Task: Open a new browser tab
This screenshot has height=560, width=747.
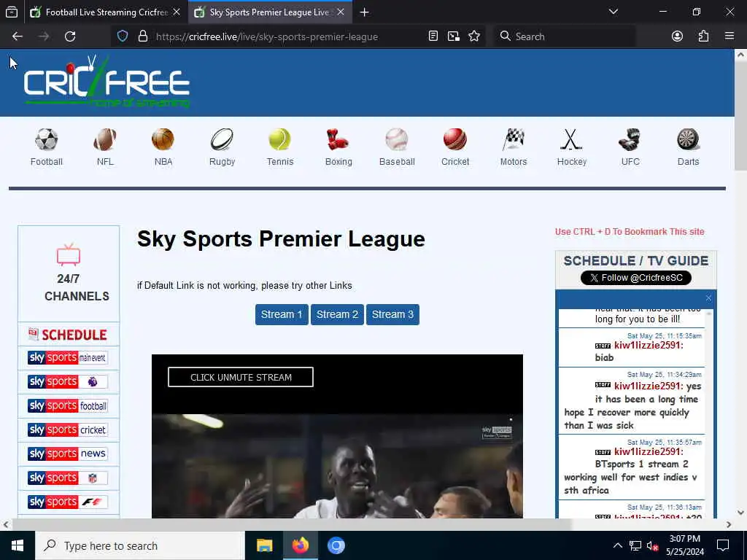Action: [364, 12]
